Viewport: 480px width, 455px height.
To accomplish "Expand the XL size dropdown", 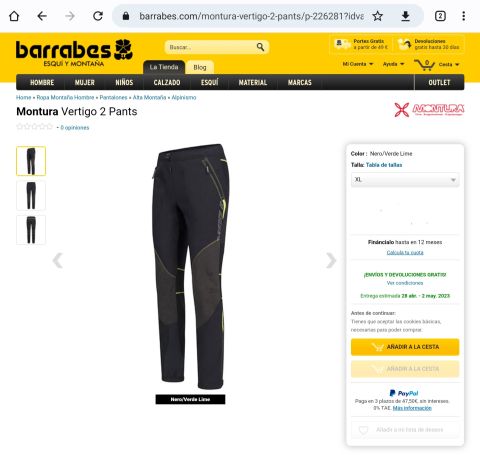I will 405,180.
